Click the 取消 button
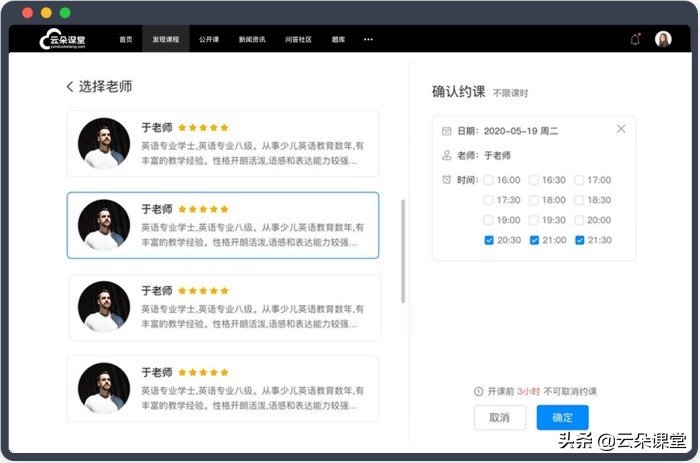This screenshot has height=463, width=700. (500, 417)
